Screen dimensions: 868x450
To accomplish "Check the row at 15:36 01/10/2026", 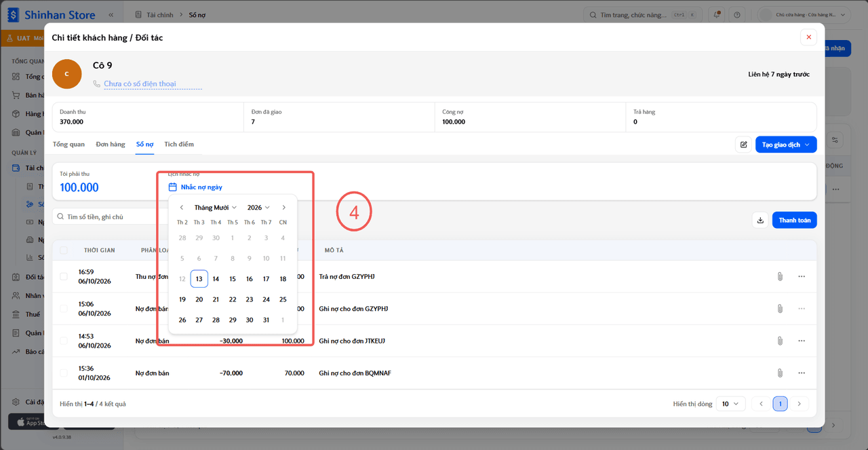I will 64,373.
